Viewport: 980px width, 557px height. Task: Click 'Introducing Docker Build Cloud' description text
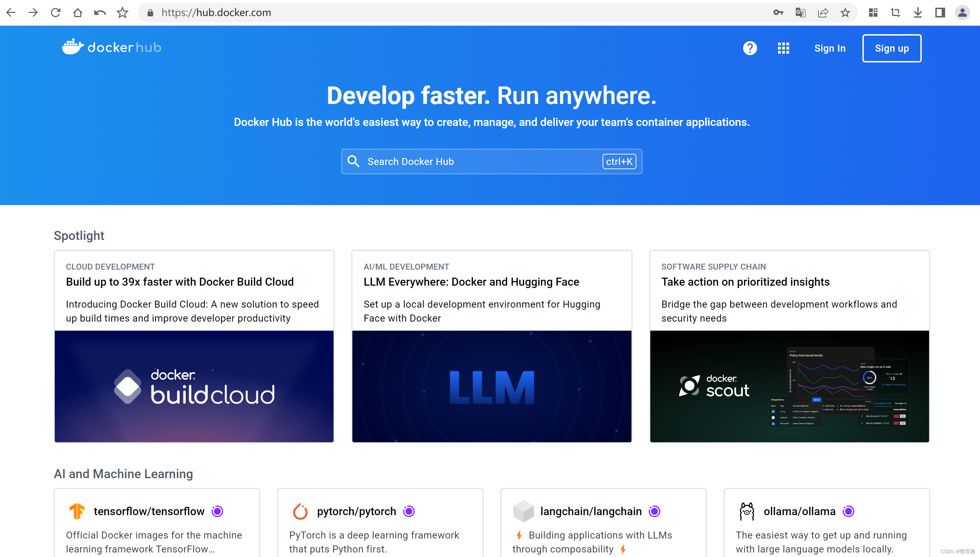coord(193,311)
